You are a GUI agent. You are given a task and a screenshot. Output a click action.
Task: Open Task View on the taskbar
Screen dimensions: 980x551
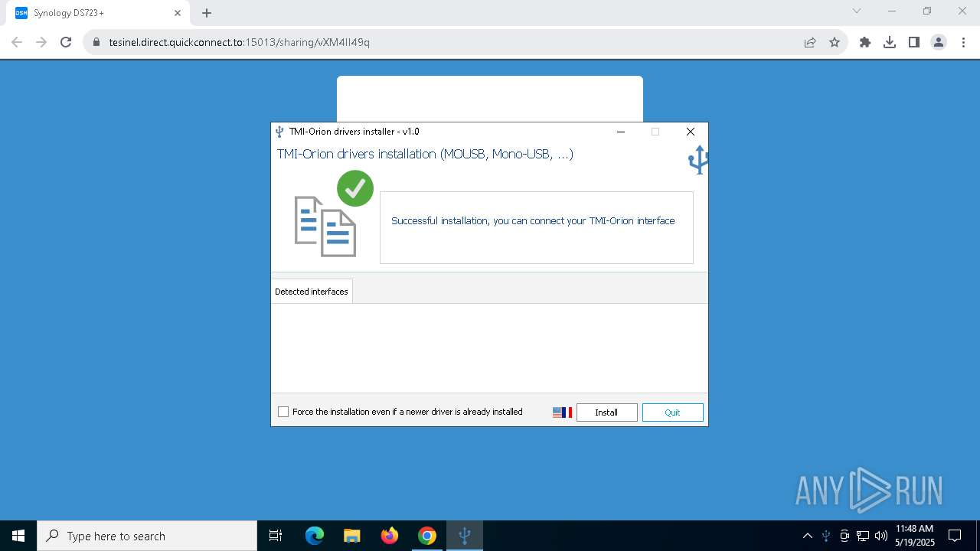(276, 536)
